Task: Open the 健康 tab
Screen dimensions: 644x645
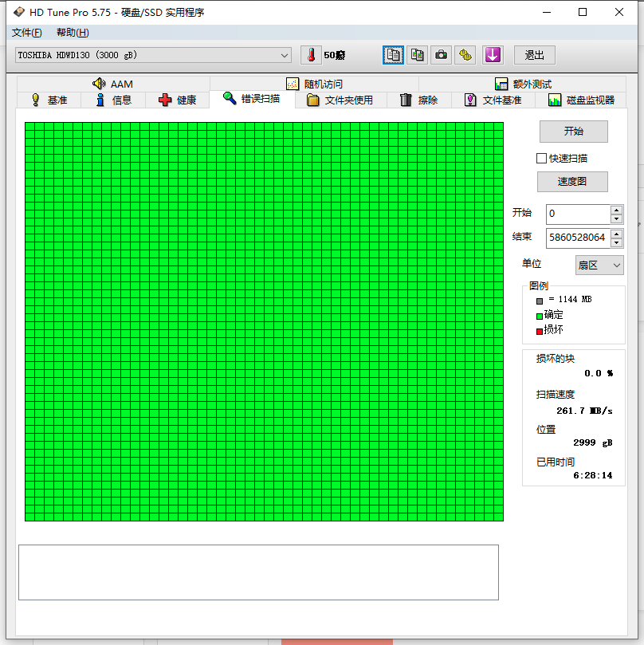Action: [x=177, y=100]
